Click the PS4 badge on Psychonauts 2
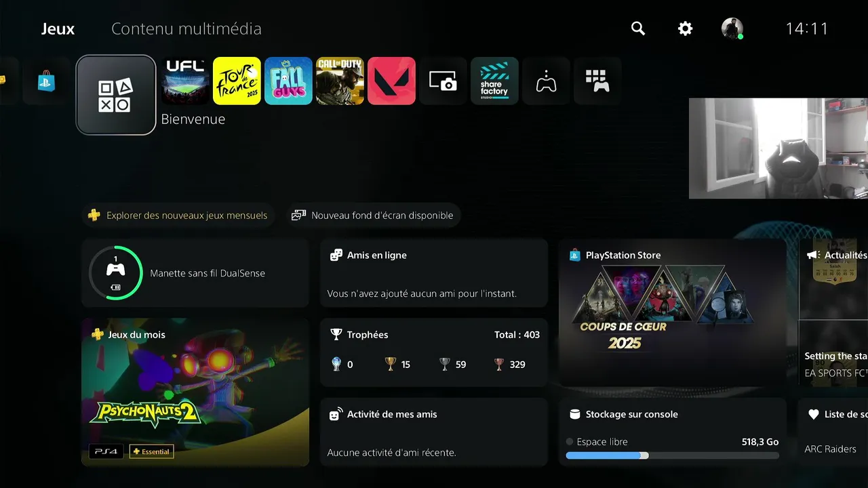 coord(106,451)
